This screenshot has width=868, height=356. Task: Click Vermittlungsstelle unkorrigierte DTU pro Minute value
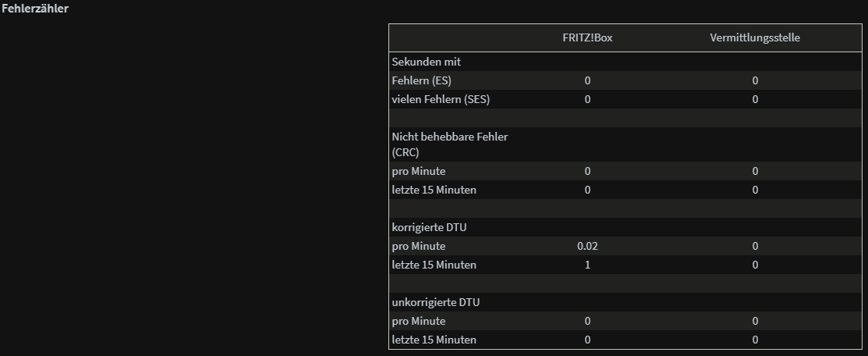point(755,321)
